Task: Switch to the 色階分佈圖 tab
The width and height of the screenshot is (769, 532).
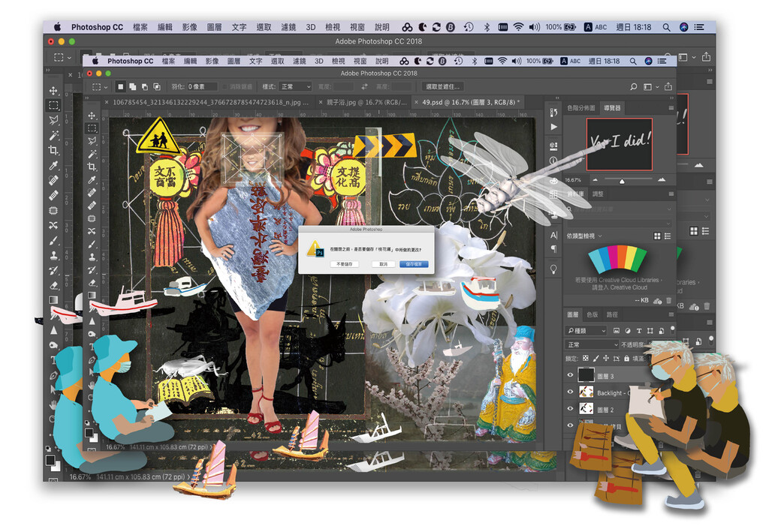Action: 582,108
